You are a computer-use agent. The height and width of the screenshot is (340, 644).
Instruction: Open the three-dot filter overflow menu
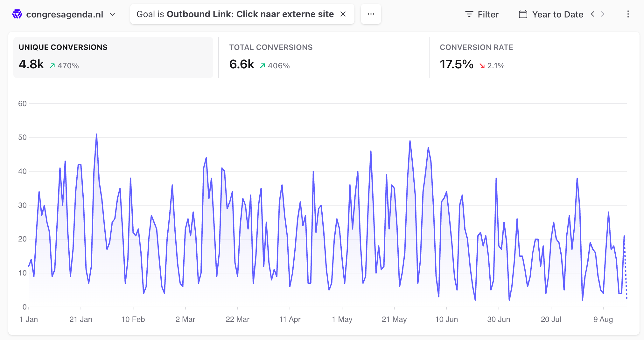coord(371,14)
